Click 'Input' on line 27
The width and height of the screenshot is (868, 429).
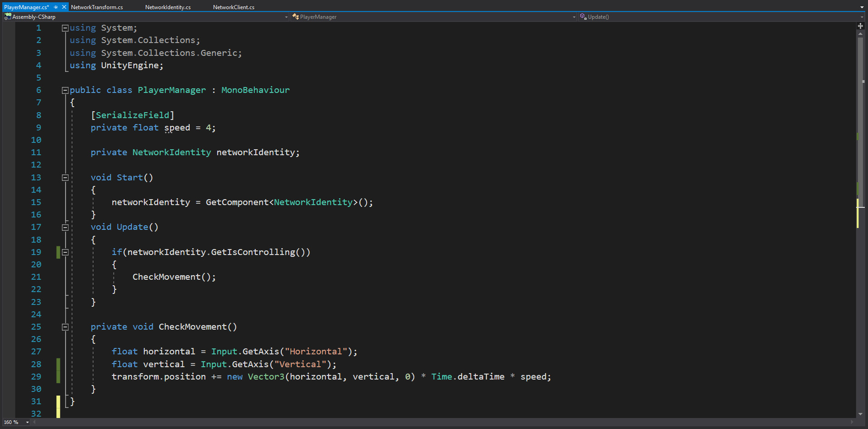click(224, 352)
